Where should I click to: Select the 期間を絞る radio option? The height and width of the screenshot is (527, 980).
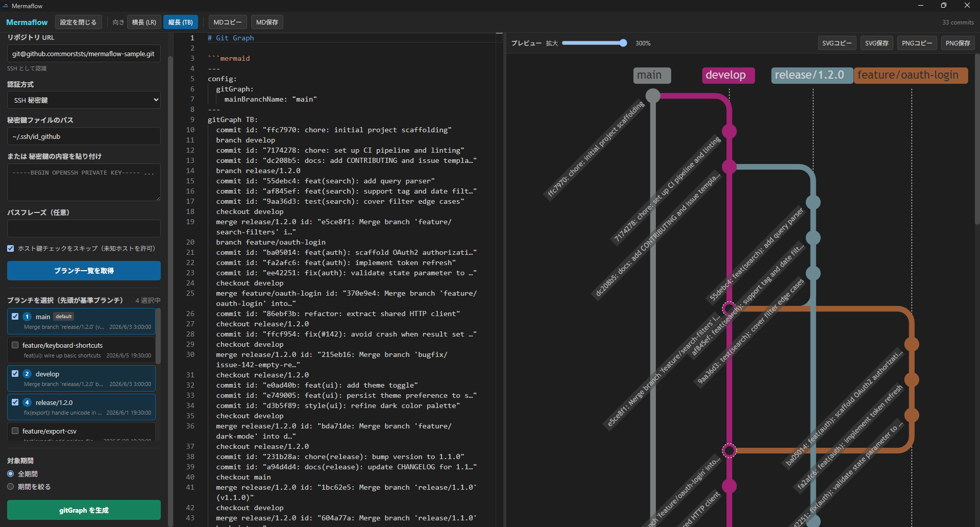11,487
